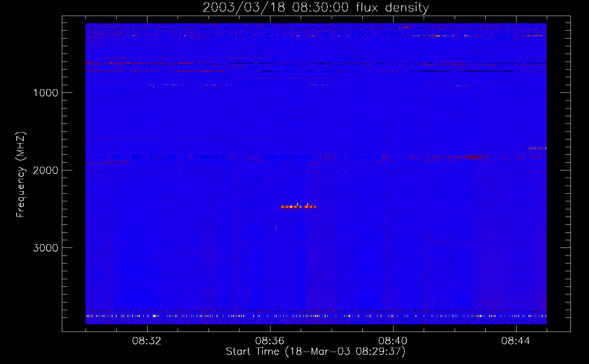Click the "08:36" time tick label
This screenshot has height=364, width=589.
(x=270, y=341)
